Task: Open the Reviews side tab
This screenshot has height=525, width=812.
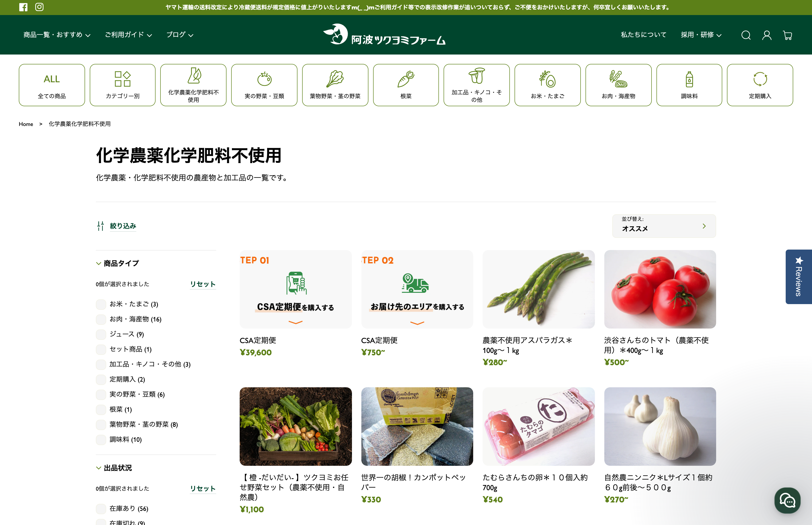Action: coord(798,277)
